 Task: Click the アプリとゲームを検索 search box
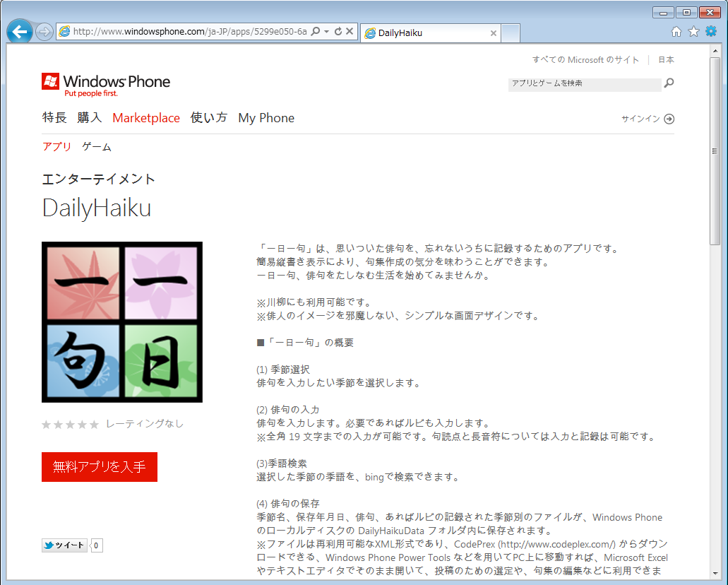coord(585,83)
